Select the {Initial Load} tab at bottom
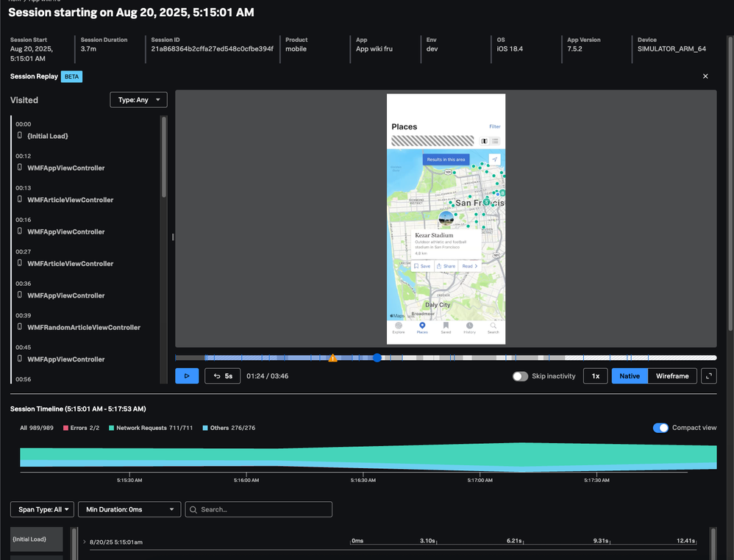The image size is (734, 560). [36, 539]
